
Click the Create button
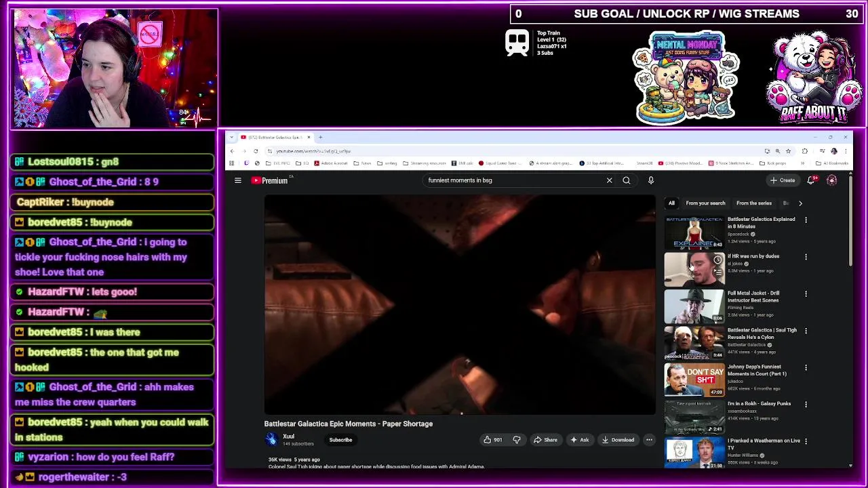coord(783,180)
